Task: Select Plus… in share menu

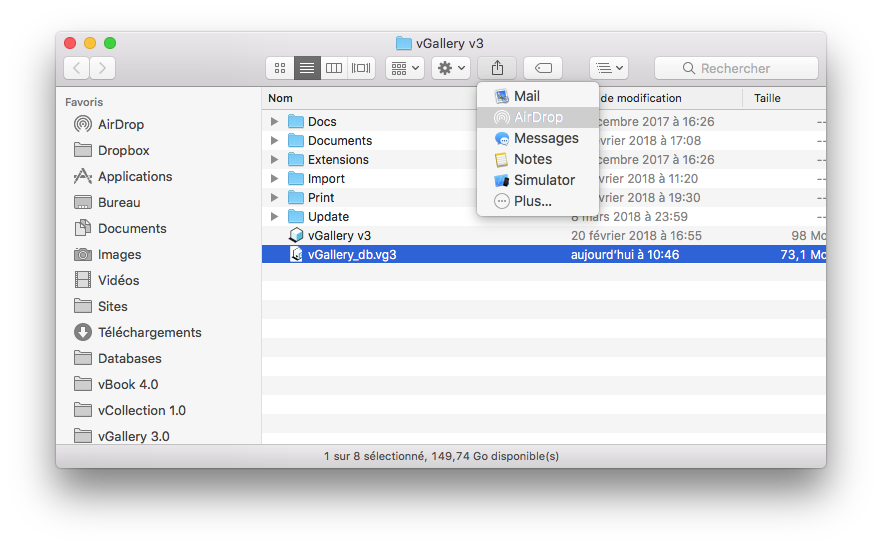Action: point(532,201)
